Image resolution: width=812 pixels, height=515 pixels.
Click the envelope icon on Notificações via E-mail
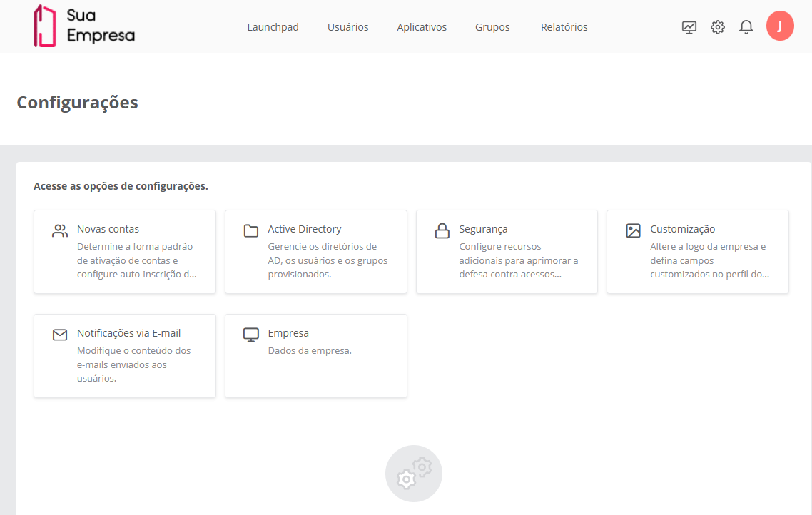tap(60, 335)
